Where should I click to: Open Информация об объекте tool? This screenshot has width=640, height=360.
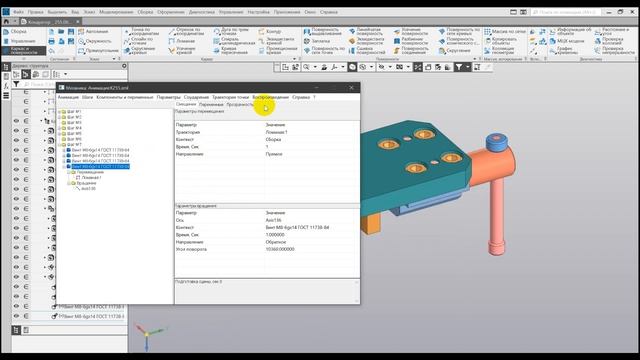coord(570,31)
